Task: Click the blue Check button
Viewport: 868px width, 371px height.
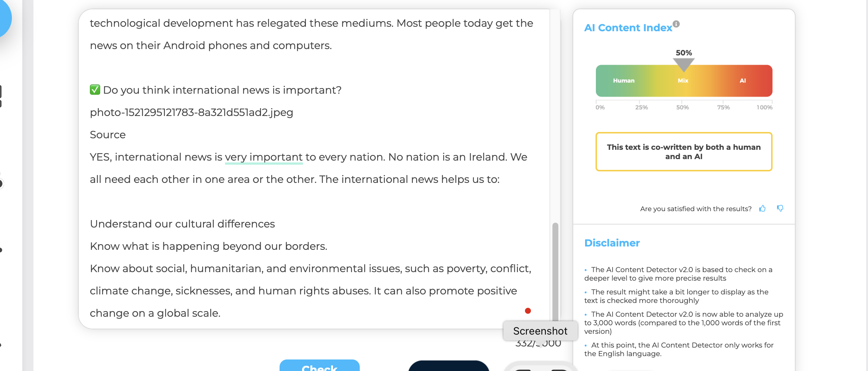Action: tap(320, 365)
